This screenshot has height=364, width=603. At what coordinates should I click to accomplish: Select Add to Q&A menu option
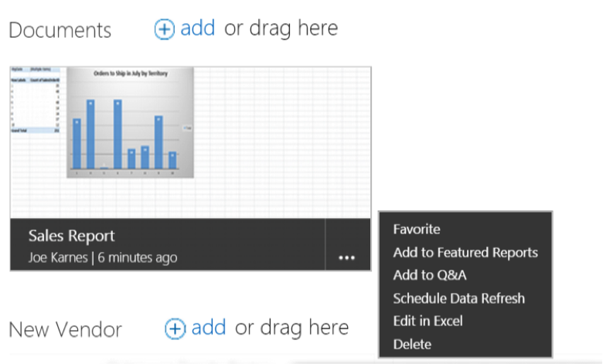pyautogui.click(x=429, y=275)
